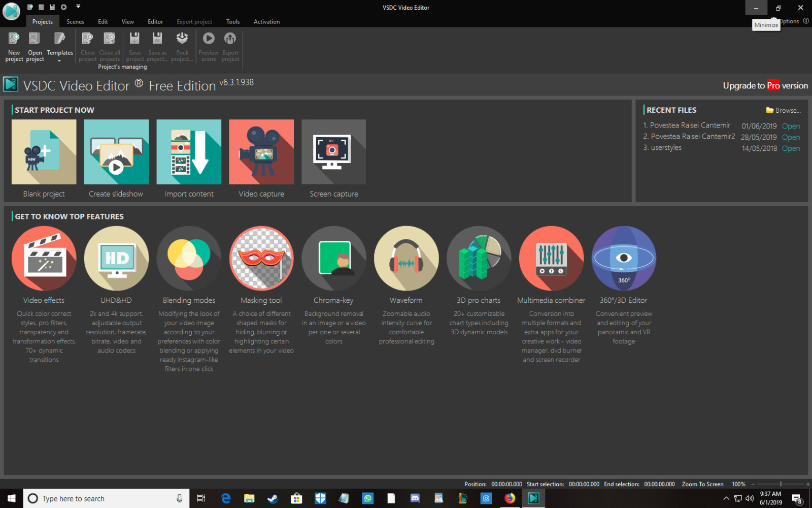Open recent file Povestea Raisei Cantemir
Screen dimensions: 812x508
pos(791,126)
